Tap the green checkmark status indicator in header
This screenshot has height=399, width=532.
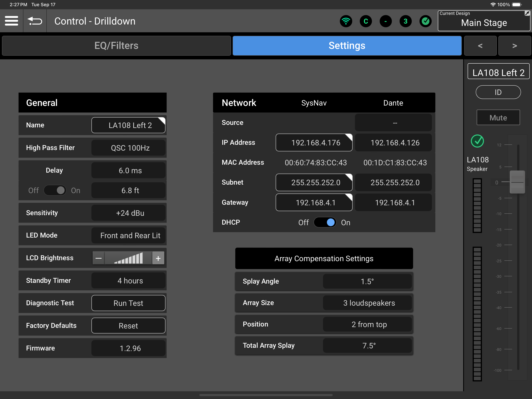(425, 21)
